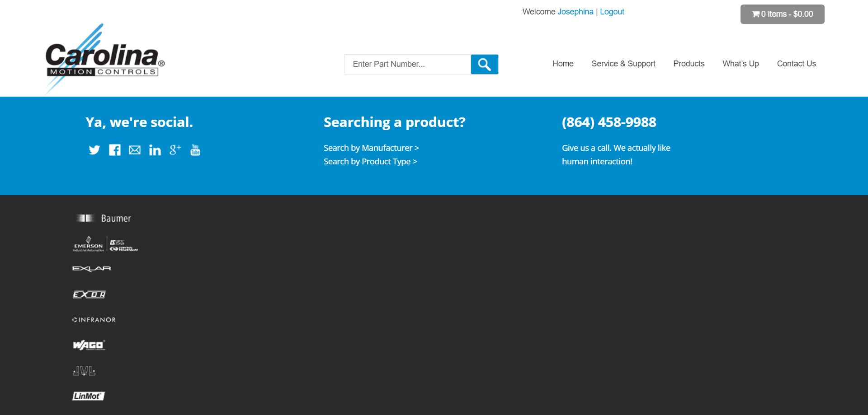Focus the Enter Part Number search field
Viewport: 868px width, 415px height.
point(408,64)
